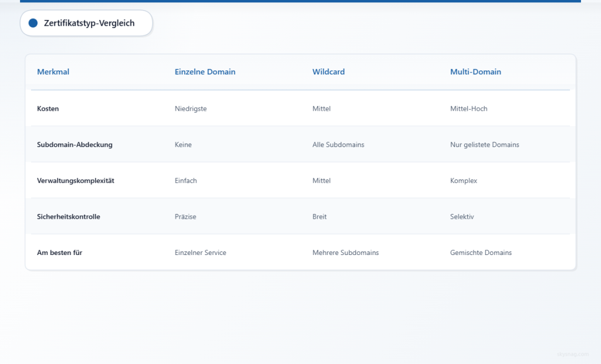Choose the Multi-Domain column header
601x364 pixels.
point(475,72)
